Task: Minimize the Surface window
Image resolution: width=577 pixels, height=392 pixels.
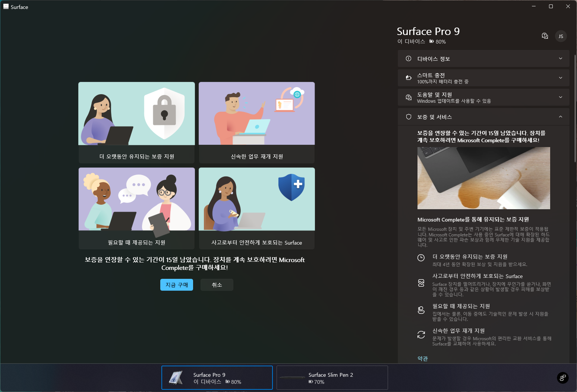Action: 534,6
